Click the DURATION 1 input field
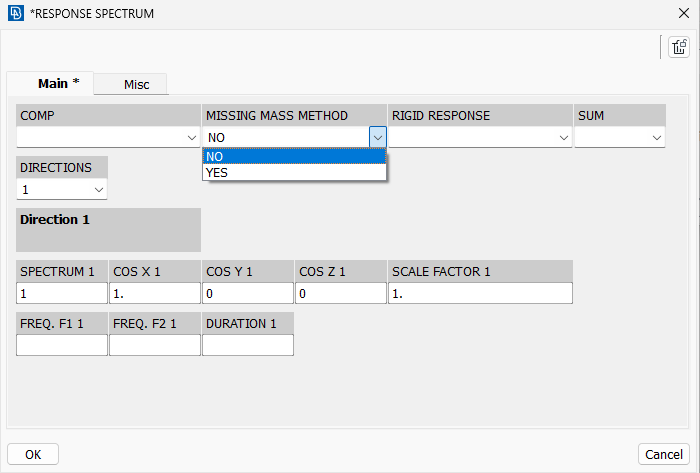This screenshot has height=473, width=700. (248, 345)
